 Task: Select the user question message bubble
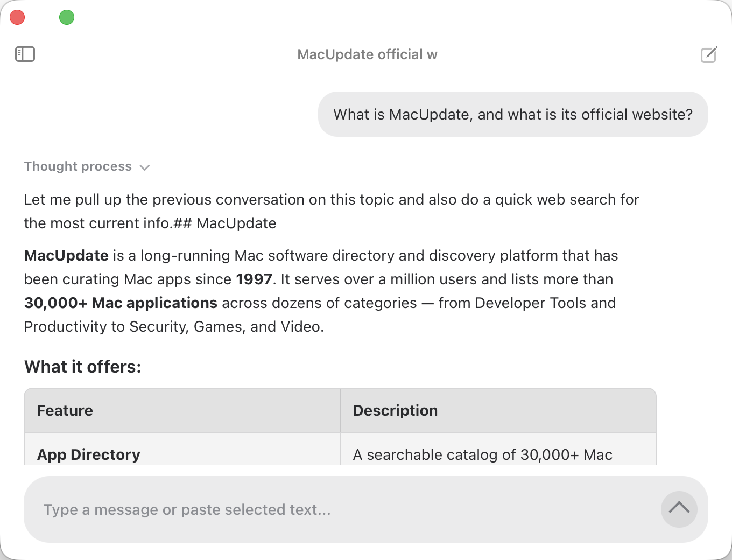(x=513, y=114)
